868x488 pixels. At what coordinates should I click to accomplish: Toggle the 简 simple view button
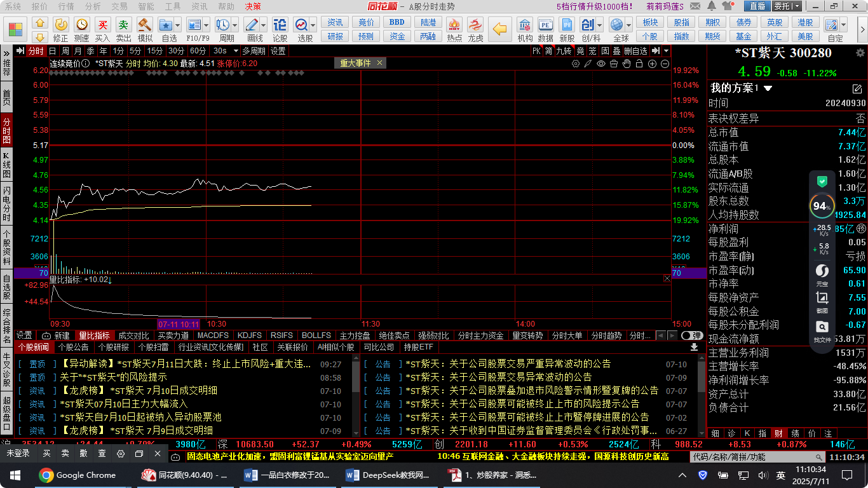tap(548, 51)
